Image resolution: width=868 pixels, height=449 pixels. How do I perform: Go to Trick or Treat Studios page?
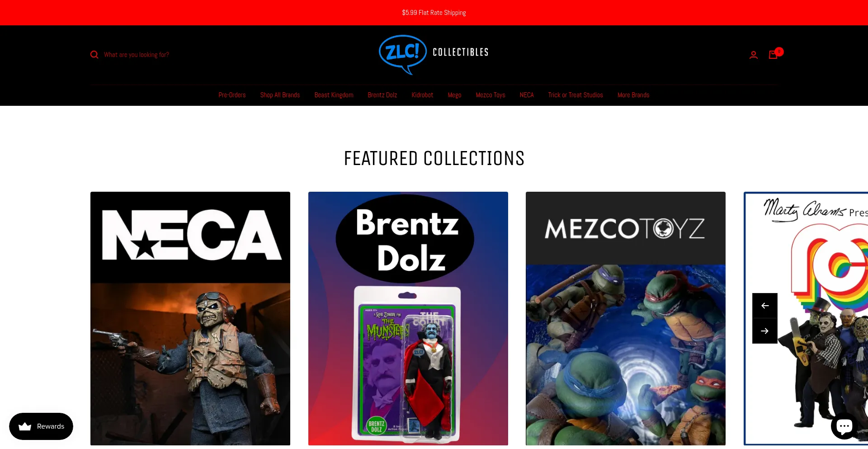tap(575, 95)
